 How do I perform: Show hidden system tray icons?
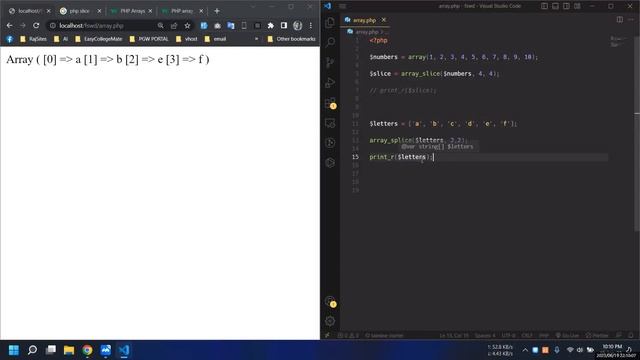click(x=525, y=350)
